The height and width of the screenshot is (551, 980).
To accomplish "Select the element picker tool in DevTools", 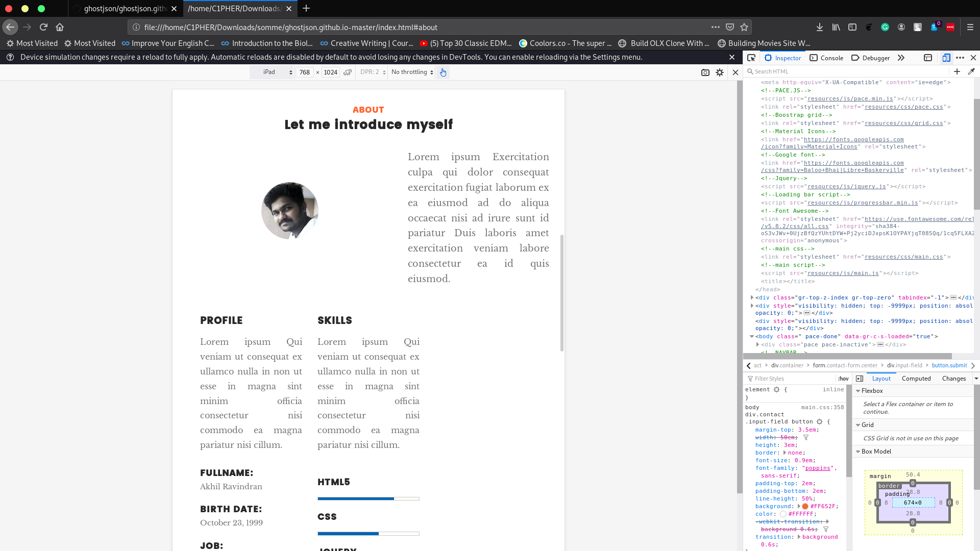I will tap(751, 58).
